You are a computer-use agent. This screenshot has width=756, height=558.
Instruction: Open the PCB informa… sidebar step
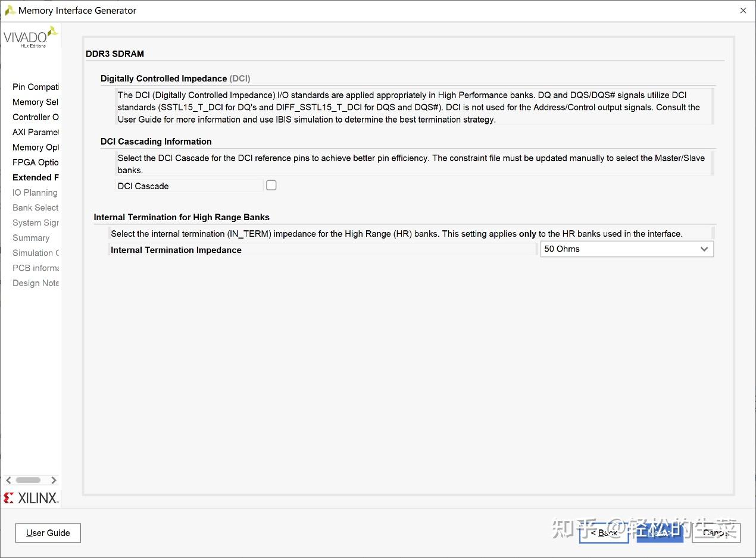point(36,268)
